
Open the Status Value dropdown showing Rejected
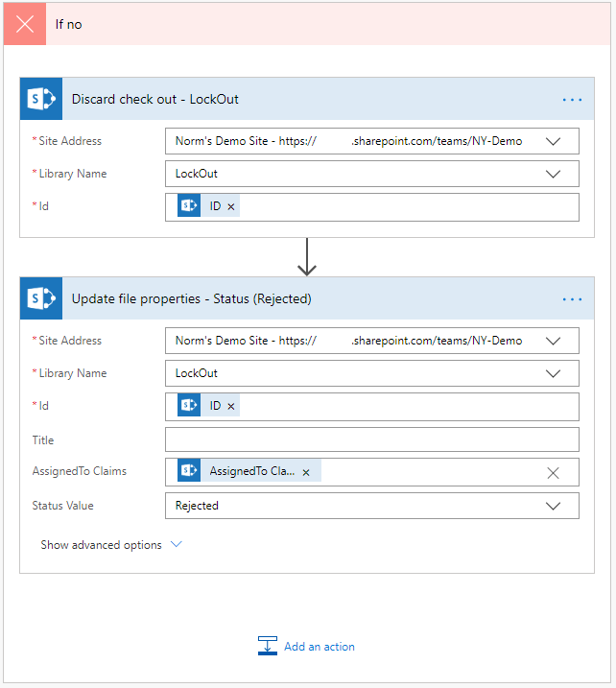[x=553, y=506]
